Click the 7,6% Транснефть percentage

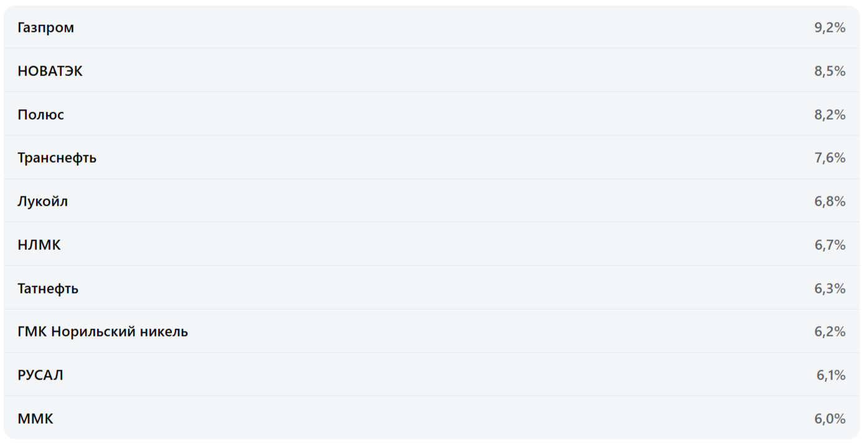pos(829,158)
